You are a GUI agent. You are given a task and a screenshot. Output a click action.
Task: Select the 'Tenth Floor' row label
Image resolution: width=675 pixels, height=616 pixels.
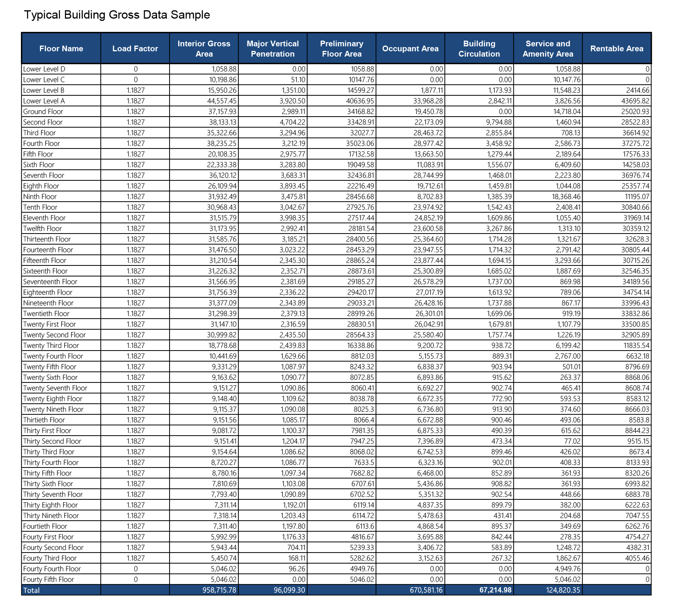click(40, 207)
